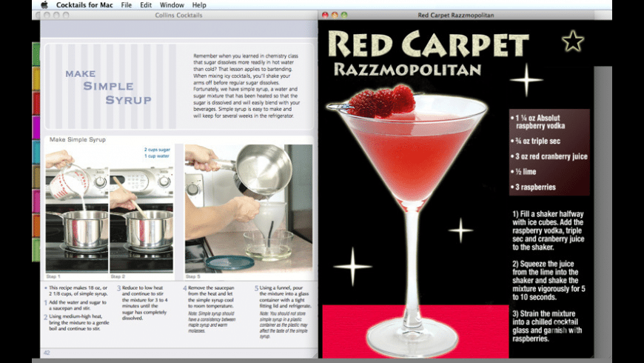
Task: Click the star favorite icon on Razzmopolitan page
Action: (x=572, y=41)
